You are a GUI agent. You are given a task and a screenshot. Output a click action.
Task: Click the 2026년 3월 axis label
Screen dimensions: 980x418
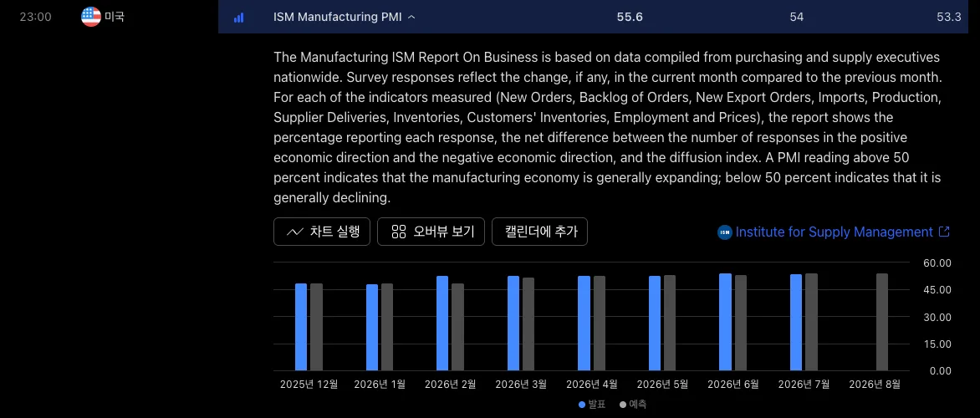point(521,384)
